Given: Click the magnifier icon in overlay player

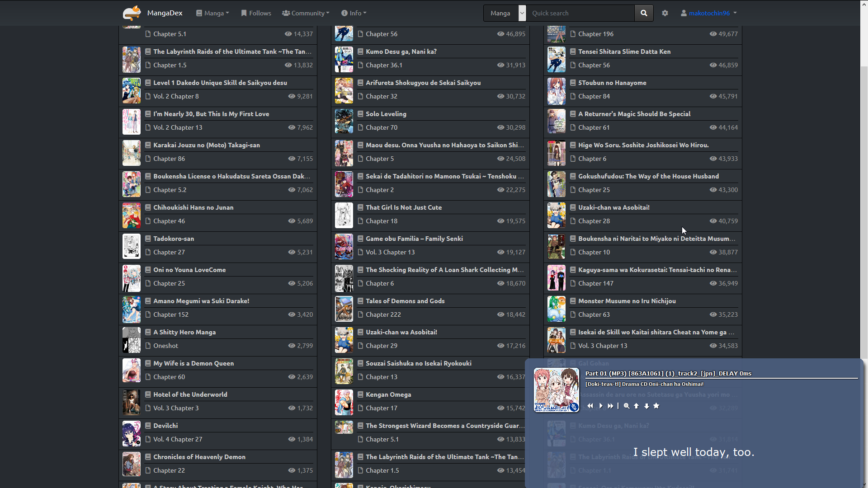Looking at the screenshot, I should 627,406.
